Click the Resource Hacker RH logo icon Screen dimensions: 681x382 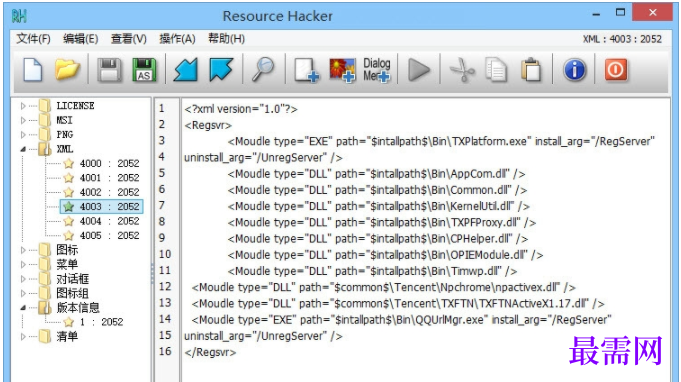click(19, 16)
